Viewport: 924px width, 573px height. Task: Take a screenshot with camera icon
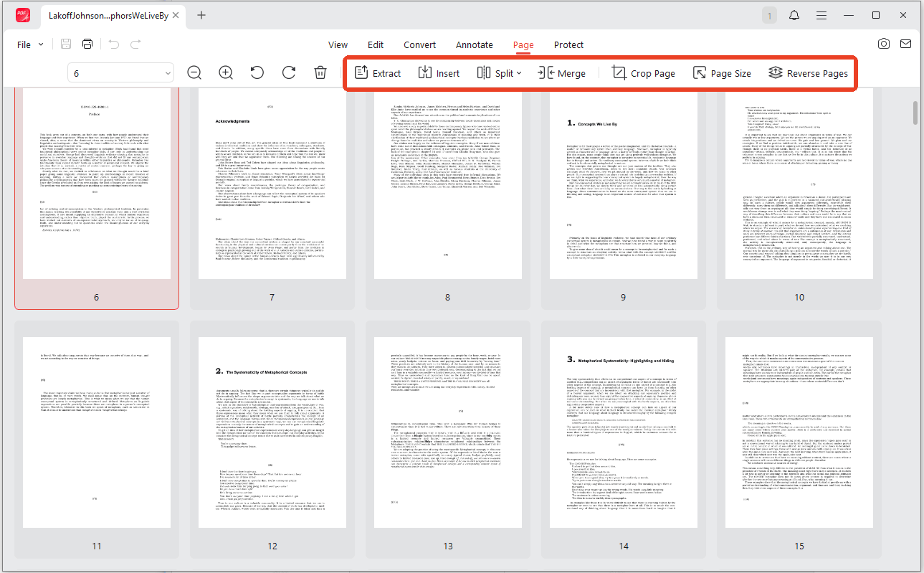click(884, 44)
